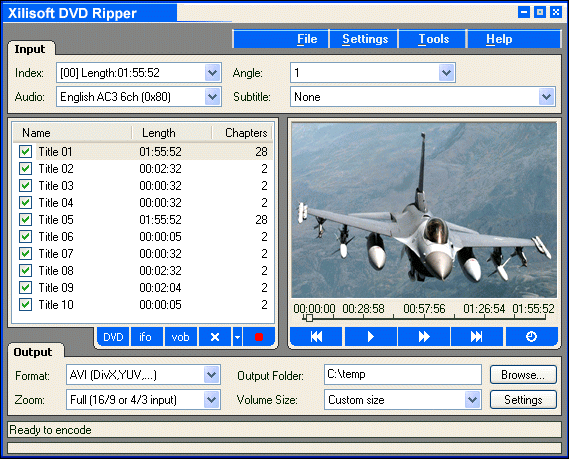The width and height of the screenshot is (569, 459).
Task: Remove title with X button
Action: tap(215, 337)
